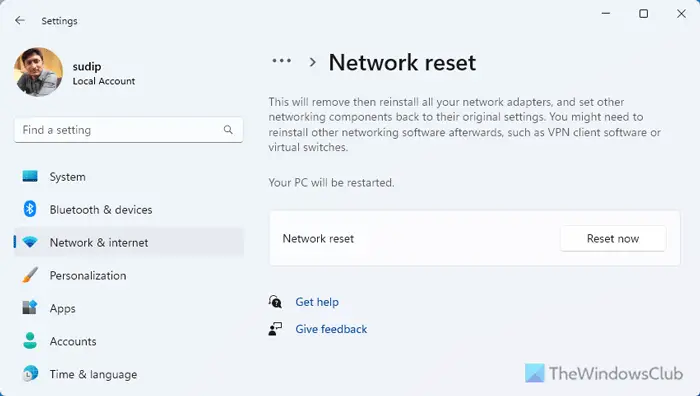The height and width of the screenshot is (396, 700).
Task: Click the search magnifier icon
Action: click(228, 130)
